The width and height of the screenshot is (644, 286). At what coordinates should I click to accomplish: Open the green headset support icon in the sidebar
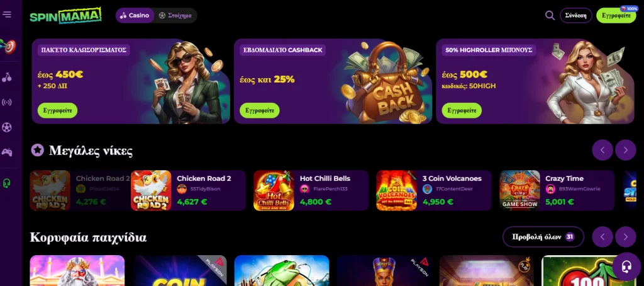[7, 183]
